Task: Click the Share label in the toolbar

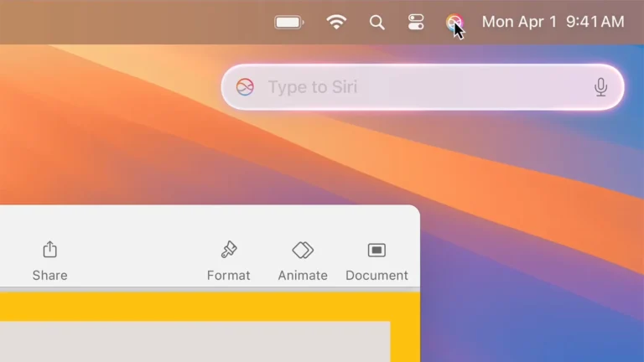Action: pos(49,275)
